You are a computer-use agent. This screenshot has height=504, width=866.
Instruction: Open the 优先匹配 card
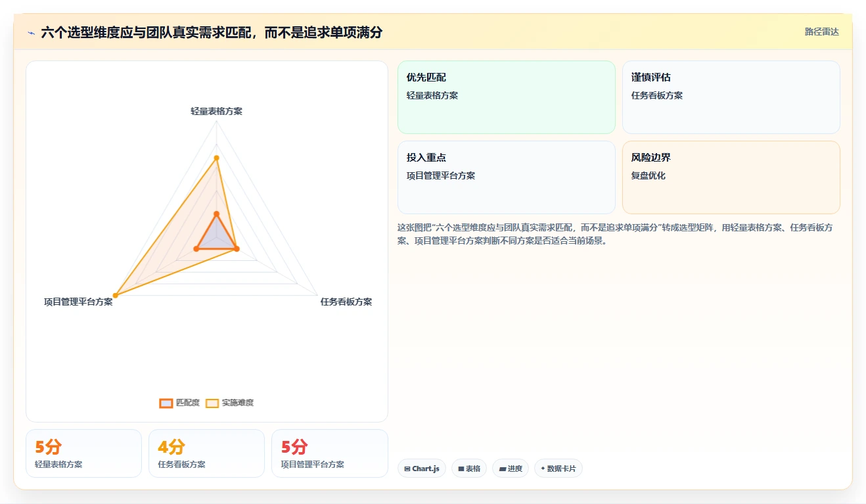(x=507, y=97)
